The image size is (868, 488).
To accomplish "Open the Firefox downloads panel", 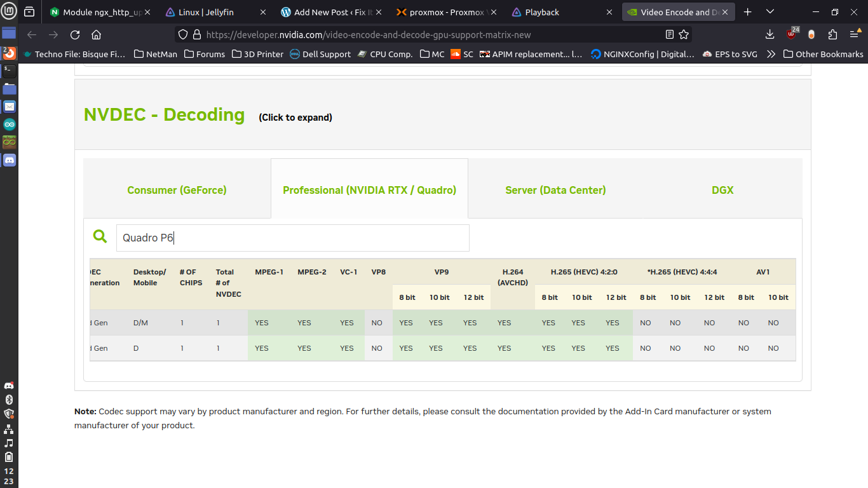I will pos(770,34).
